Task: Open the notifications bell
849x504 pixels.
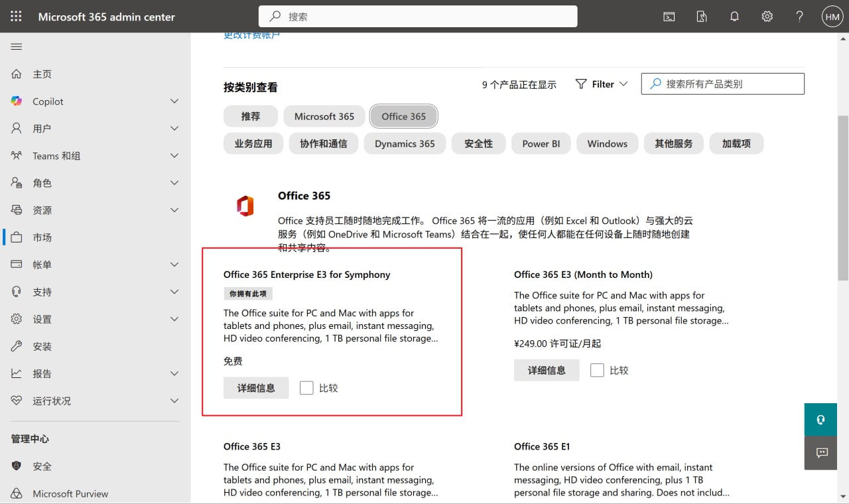Action: [734, 16]
